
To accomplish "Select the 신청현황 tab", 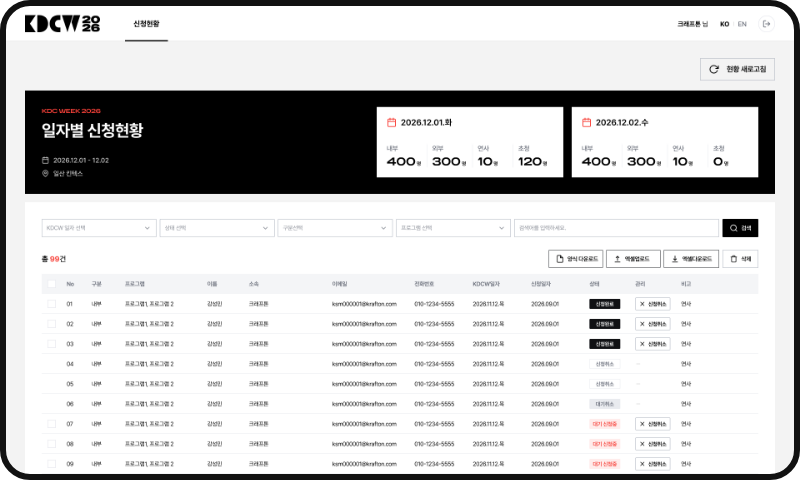I will pyautogui.click(x=146, y=24).
